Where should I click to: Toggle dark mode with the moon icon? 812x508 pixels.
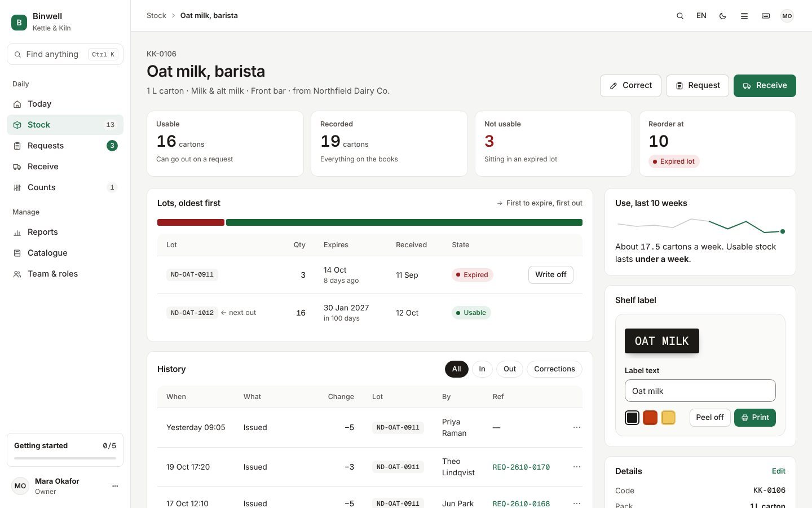723,16
